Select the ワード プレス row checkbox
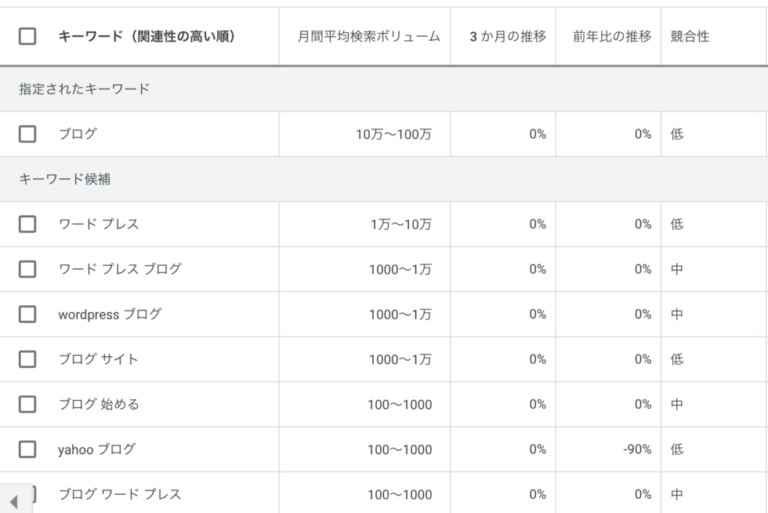 pos(28,224)
